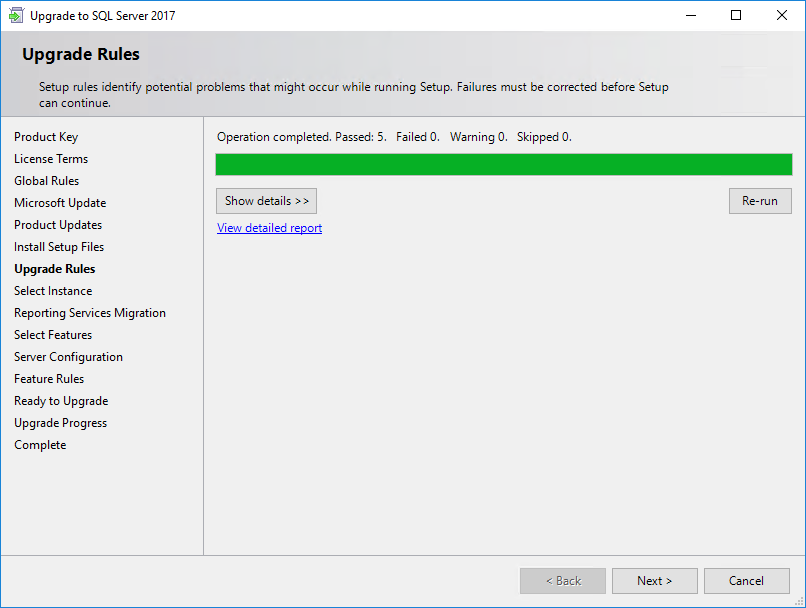
Task: Select Upgrade Progress step
Action: (61, 423)
